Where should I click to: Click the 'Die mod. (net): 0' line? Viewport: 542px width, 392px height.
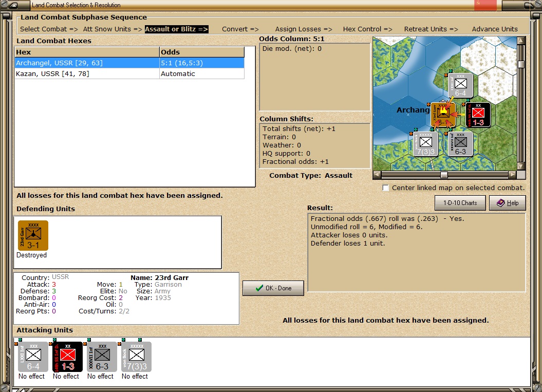tap(292, 48)
